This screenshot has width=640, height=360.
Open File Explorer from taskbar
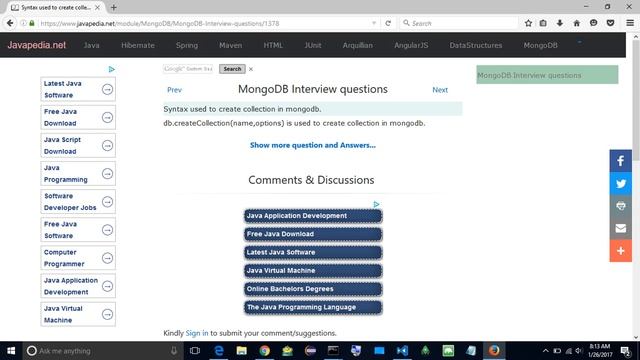[x=242, y=351]
